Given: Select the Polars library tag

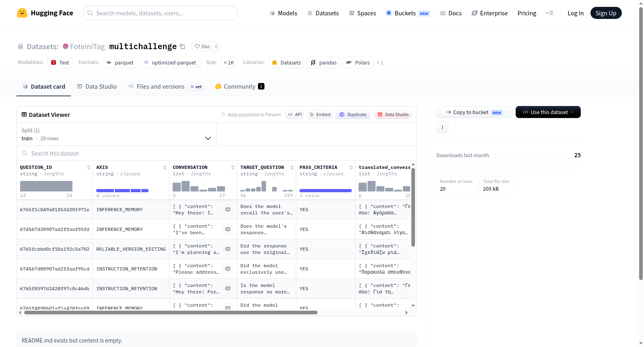Looking at the screenshot, I should pos(358,62).
